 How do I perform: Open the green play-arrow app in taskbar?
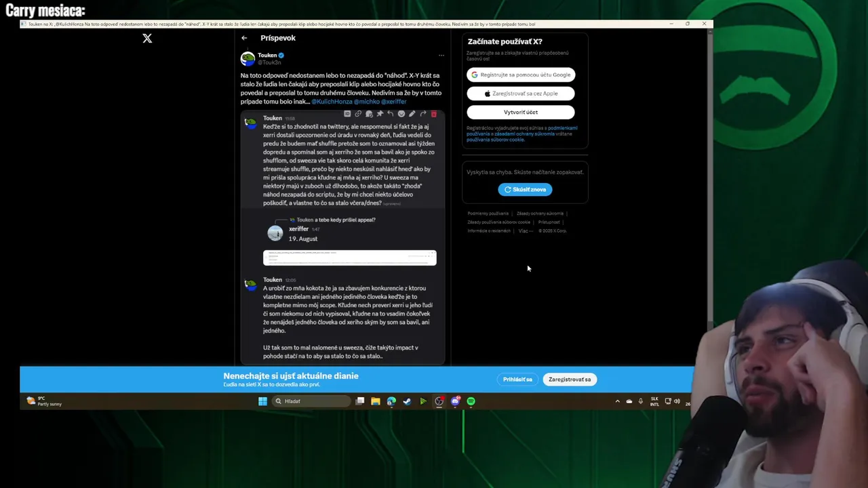423,401
